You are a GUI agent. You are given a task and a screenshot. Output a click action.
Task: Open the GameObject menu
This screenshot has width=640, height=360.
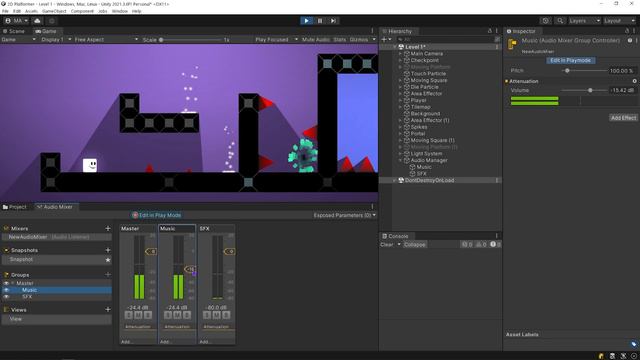click(54, 11)
